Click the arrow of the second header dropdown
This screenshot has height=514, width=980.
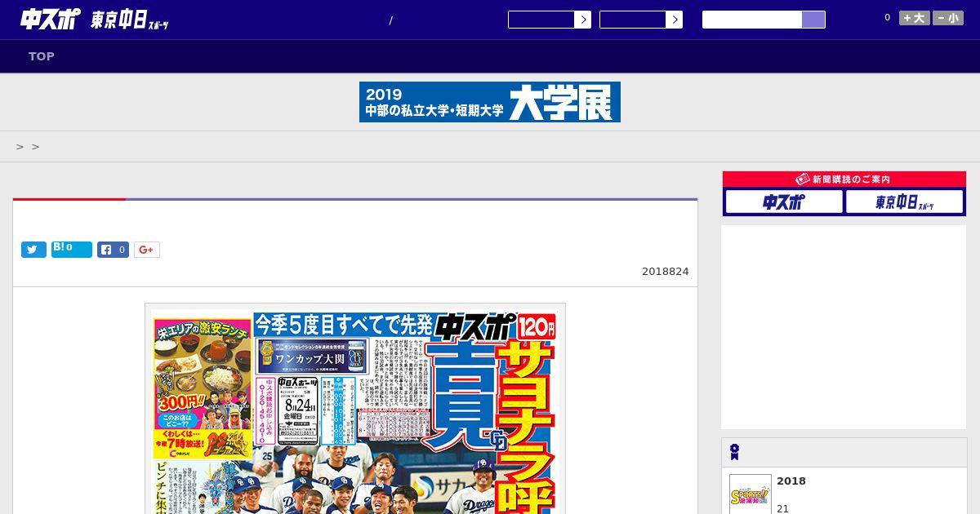tap(675, 20)
